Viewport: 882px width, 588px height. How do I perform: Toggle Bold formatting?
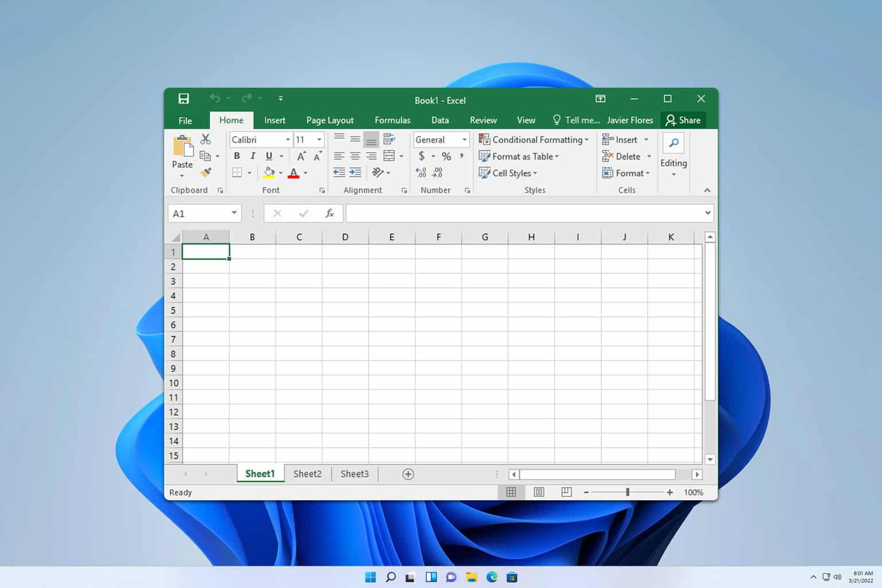click(x=237, y=156)
